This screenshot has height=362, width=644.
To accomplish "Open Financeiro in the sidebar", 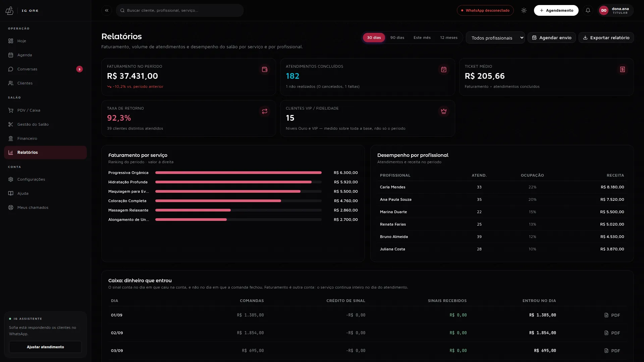I will tap(45, 138).
